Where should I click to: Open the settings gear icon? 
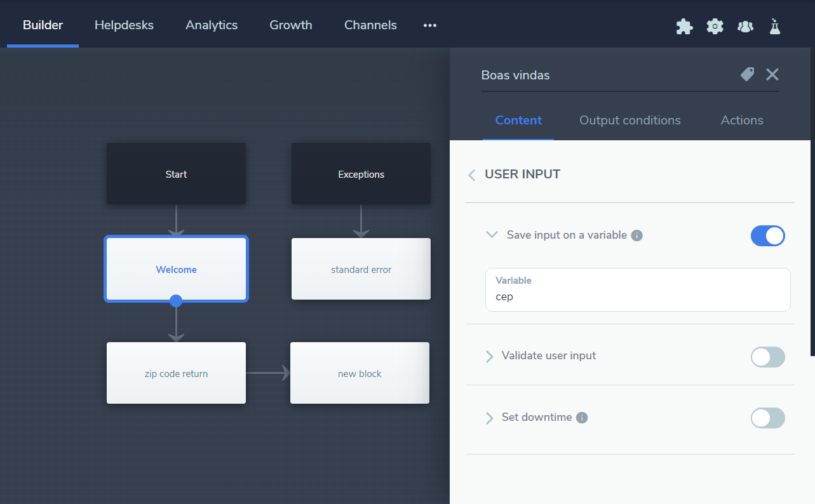pos(715,26)
